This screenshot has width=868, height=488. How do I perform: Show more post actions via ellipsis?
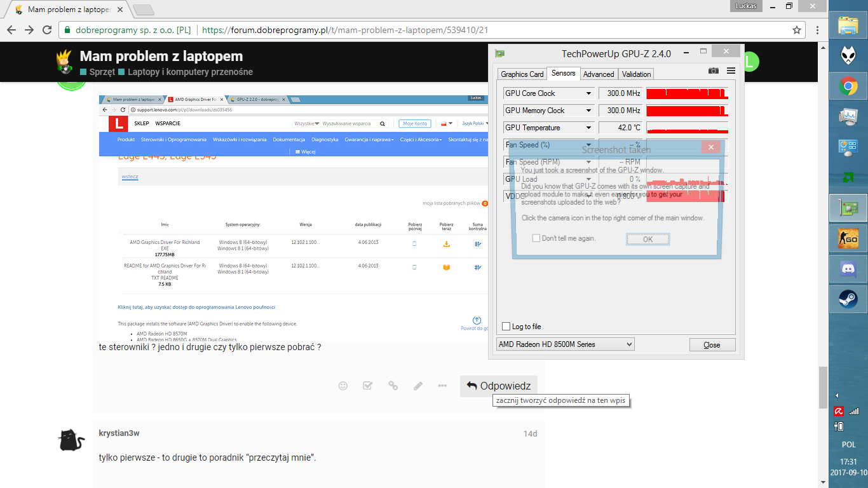(442, 386)
